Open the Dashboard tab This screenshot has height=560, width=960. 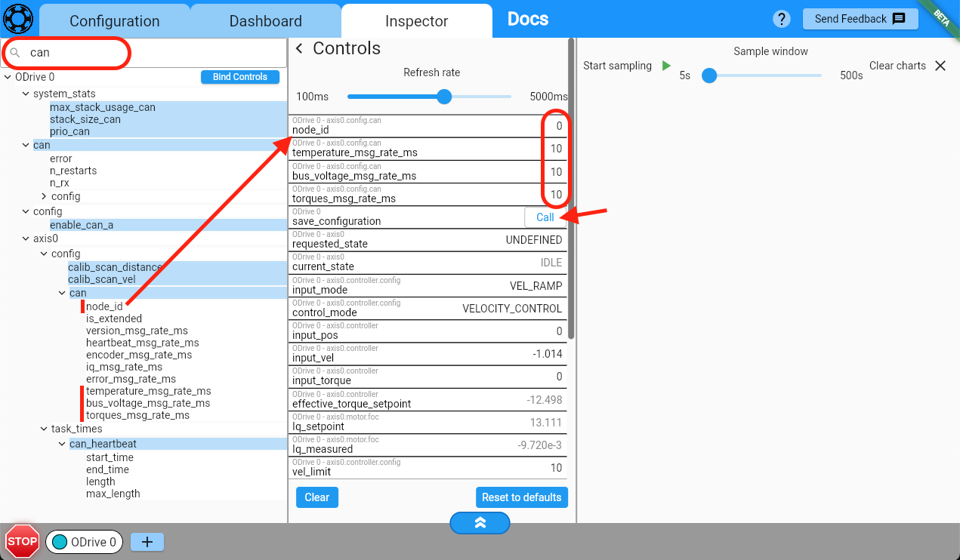266,21
